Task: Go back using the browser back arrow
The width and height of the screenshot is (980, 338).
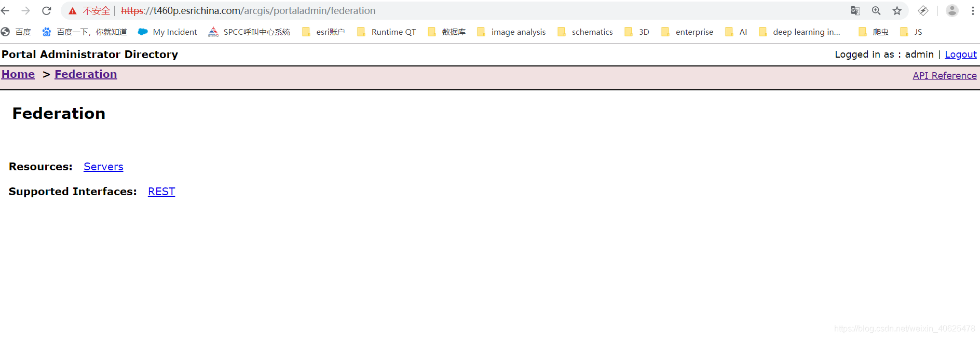Action: coord(5,10)
